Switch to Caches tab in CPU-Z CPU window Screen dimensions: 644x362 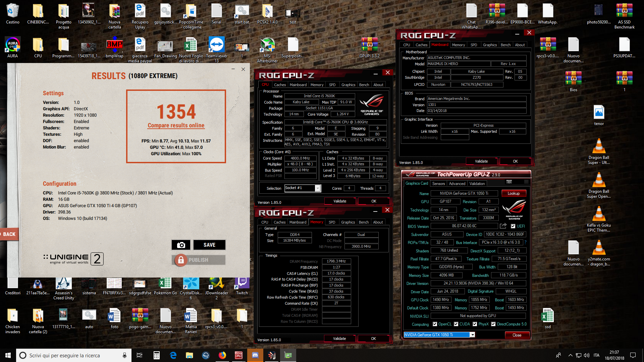[280, 85]
